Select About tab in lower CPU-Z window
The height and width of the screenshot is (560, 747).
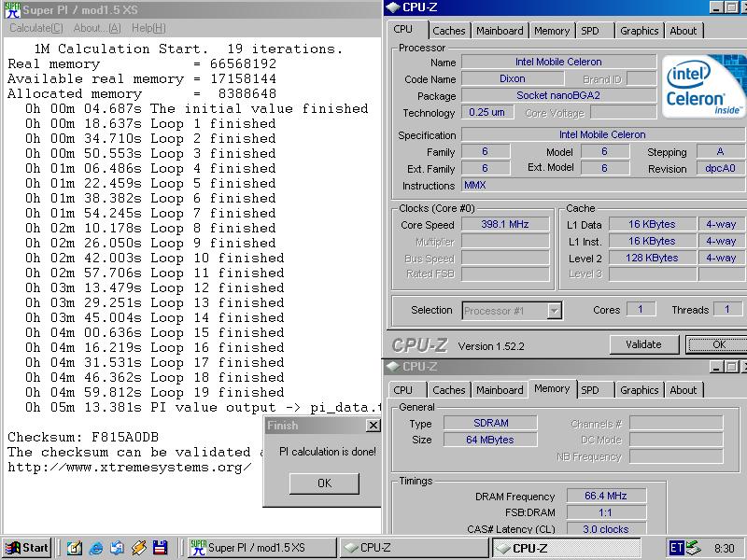pyautogui.click(x=684, y=390)
